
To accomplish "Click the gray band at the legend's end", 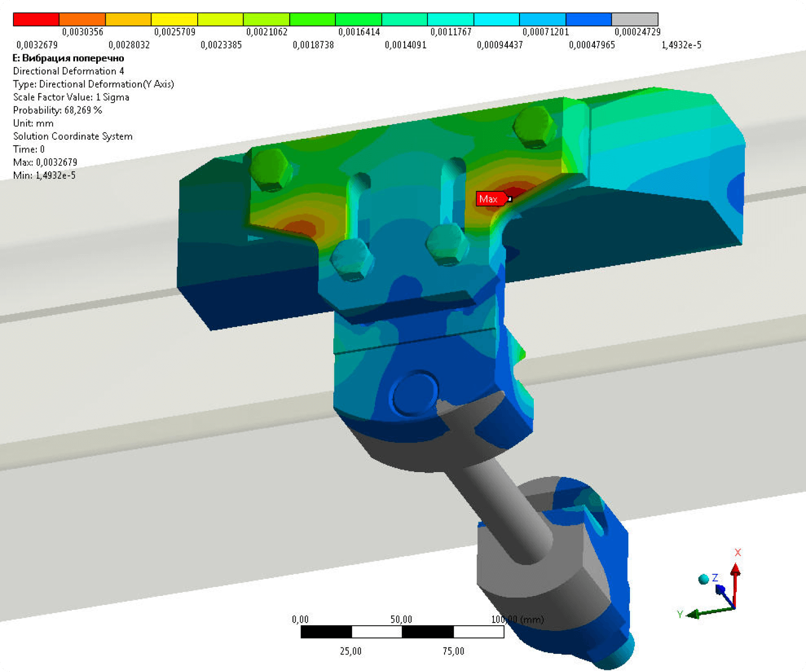I will click(635, 20).
